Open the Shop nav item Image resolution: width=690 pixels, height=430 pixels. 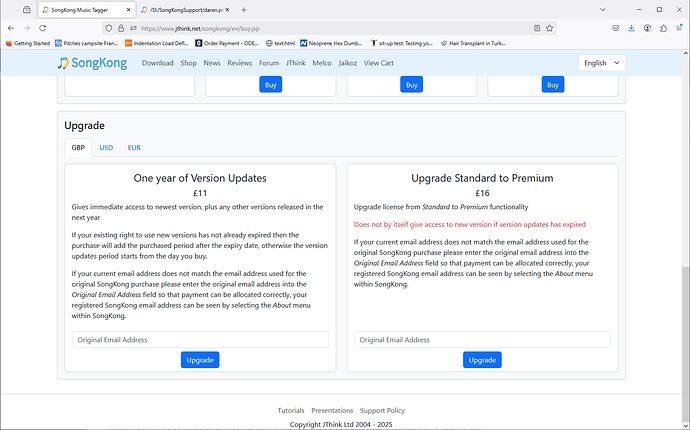tap(188, 63)
